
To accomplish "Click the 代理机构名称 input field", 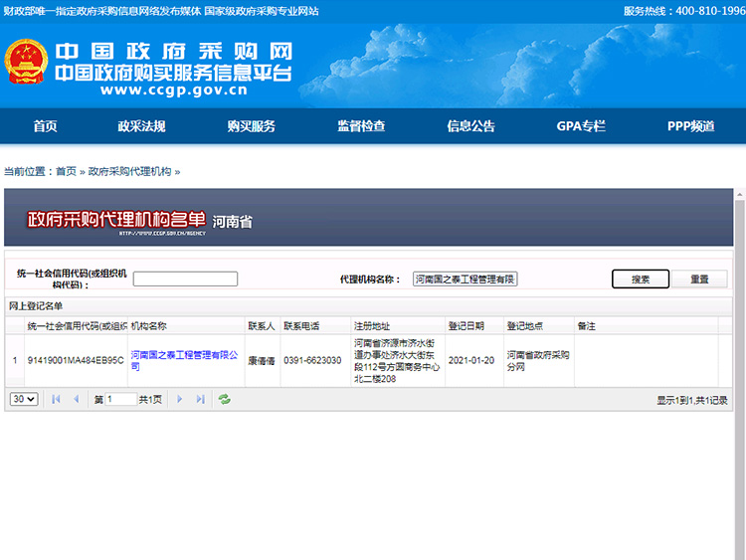I will [x=466, y=280].
